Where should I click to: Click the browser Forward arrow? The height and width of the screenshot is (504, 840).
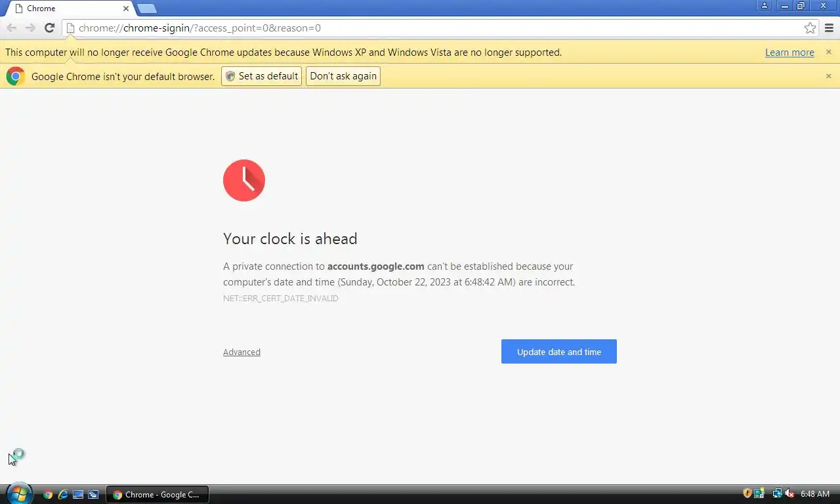click(30, 28)
